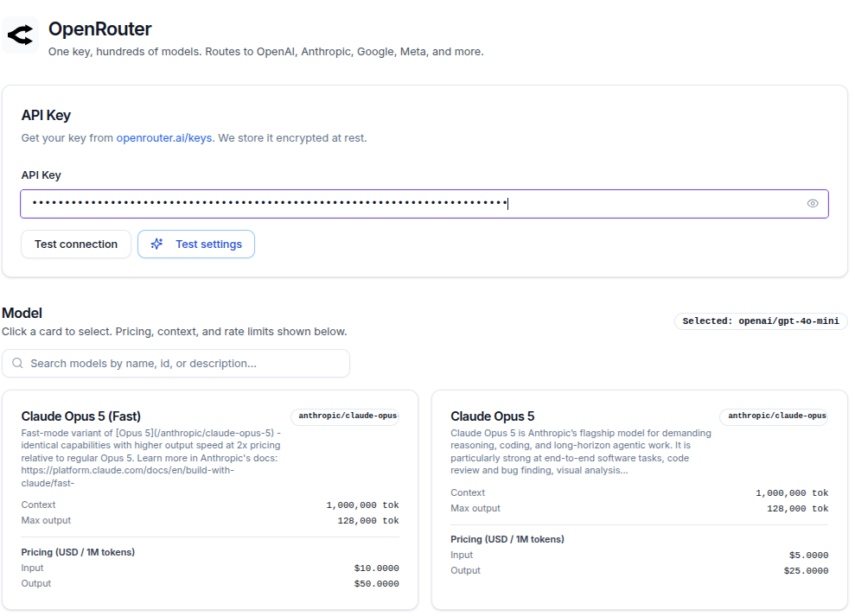Click Claude Opus 5 (Fast) context 1,000,000 tok
This screenshot has height=616, width=855.
pos(362,505)
